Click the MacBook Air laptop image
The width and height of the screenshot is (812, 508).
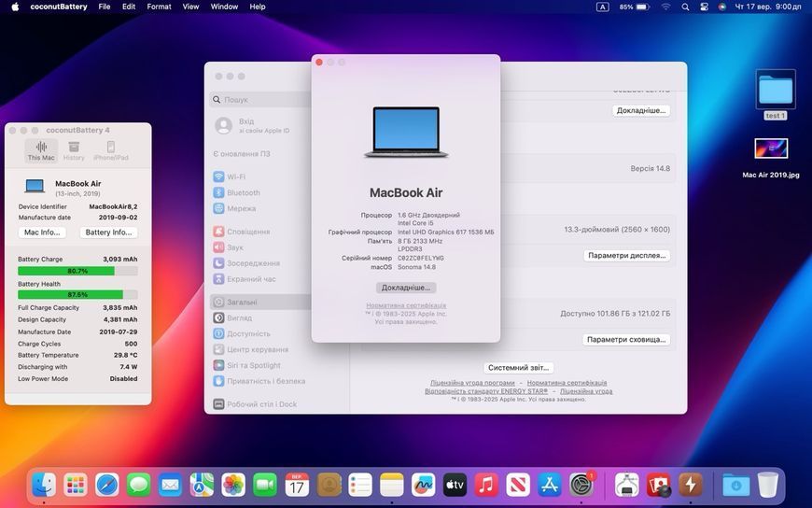pos(406,132)
